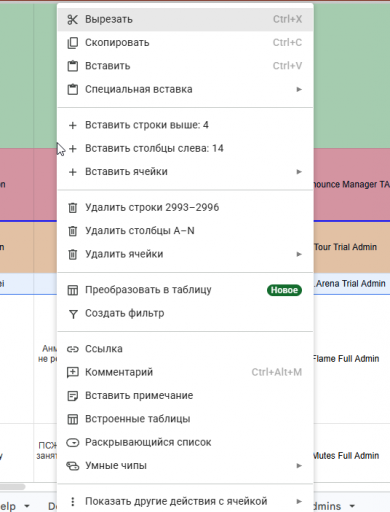Click the copy icon beside Скопировать
The image size is (390, 512).
[x=72, y=43]
